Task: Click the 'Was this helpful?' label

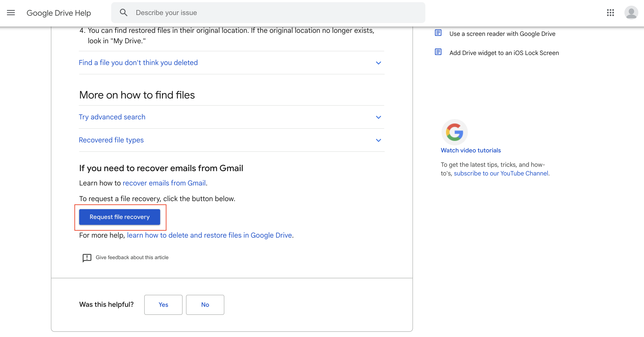Action: [106, 305]
